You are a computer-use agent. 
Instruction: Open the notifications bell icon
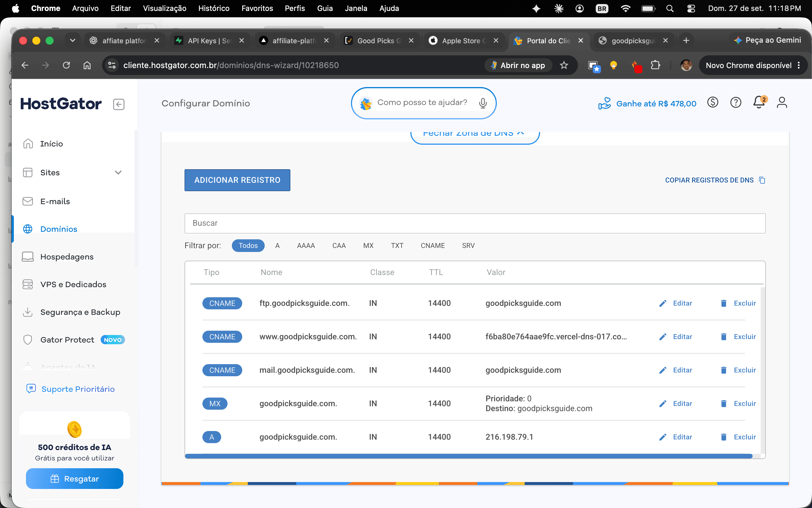759,102
